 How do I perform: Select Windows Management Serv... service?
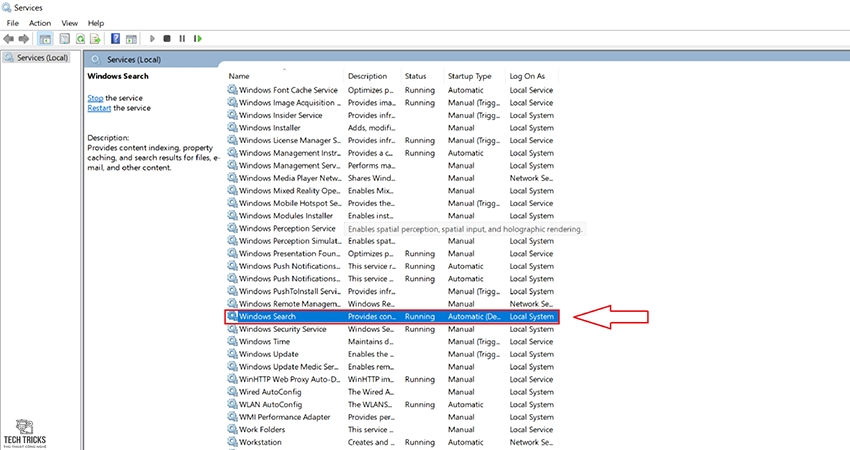point(290,165)
